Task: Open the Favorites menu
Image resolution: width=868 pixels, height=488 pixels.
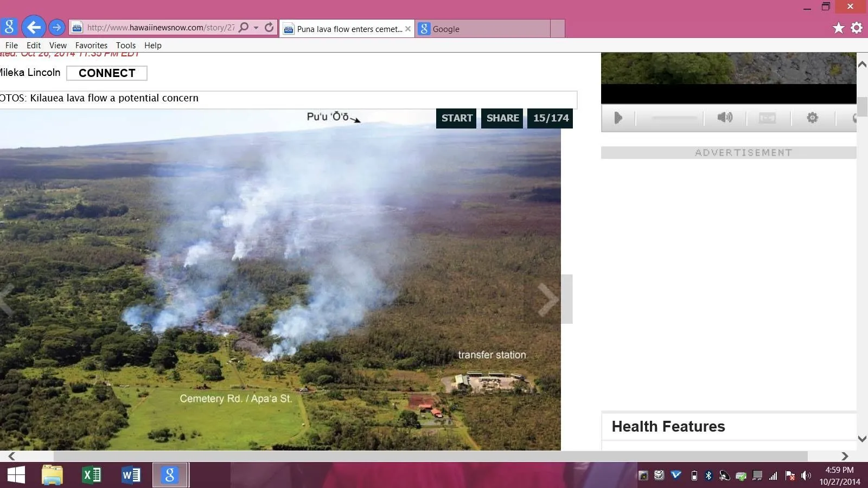Action: click(x=91, y=46)
